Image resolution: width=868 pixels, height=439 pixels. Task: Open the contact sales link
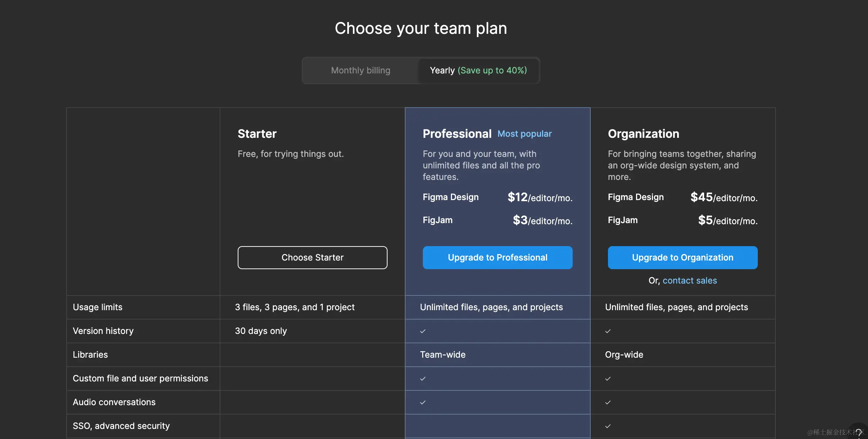coord(689,281)
